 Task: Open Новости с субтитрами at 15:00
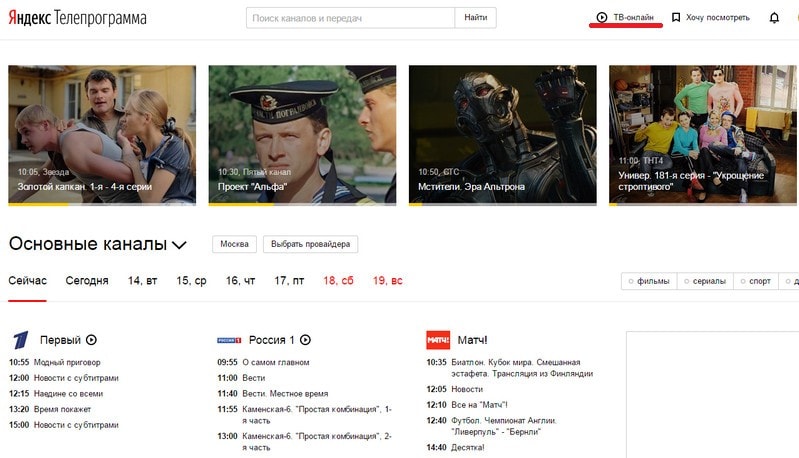76,425
